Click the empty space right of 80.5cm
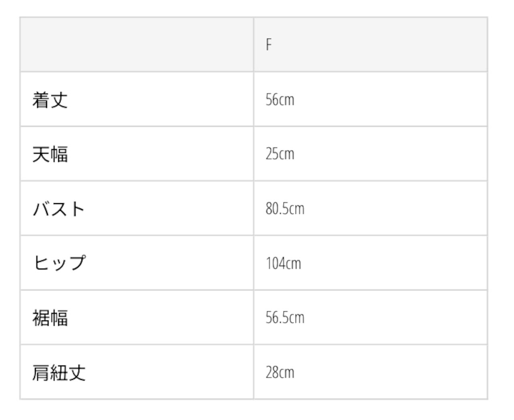Screen dimensions: 514x420 (x=396, y=209)
